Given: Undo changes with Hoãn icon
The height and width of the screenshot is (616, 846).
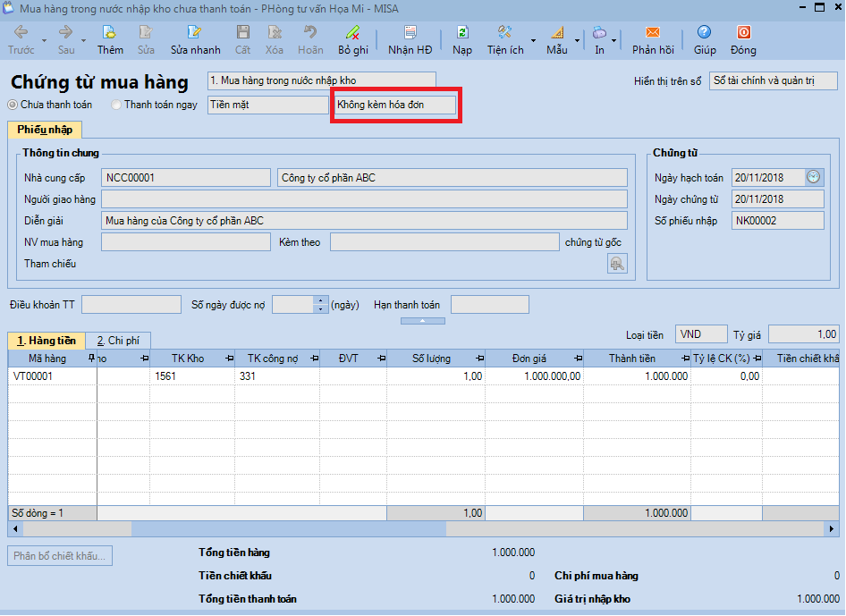Looking at the screenshot, I should pyautogui.click(x=310, y=40).
